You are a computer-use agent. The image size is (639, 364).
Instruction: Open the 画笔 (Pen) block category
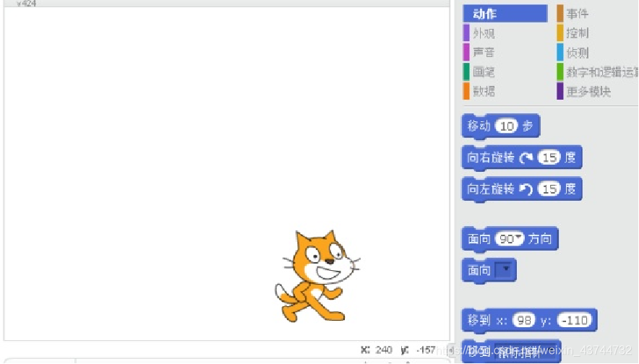pos(484,72)
